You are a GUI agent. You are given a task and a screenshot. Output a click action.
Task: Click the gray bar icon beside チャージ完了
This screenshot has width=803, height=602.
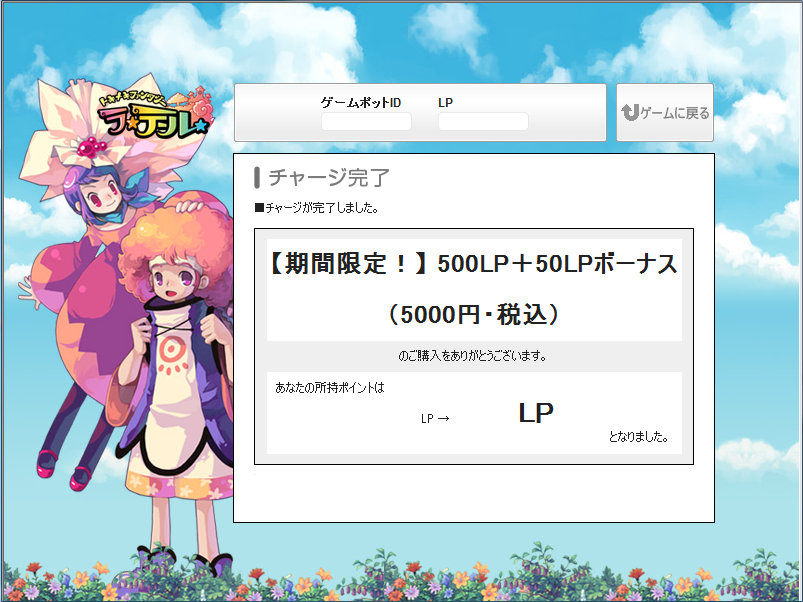tap(257, 177)
